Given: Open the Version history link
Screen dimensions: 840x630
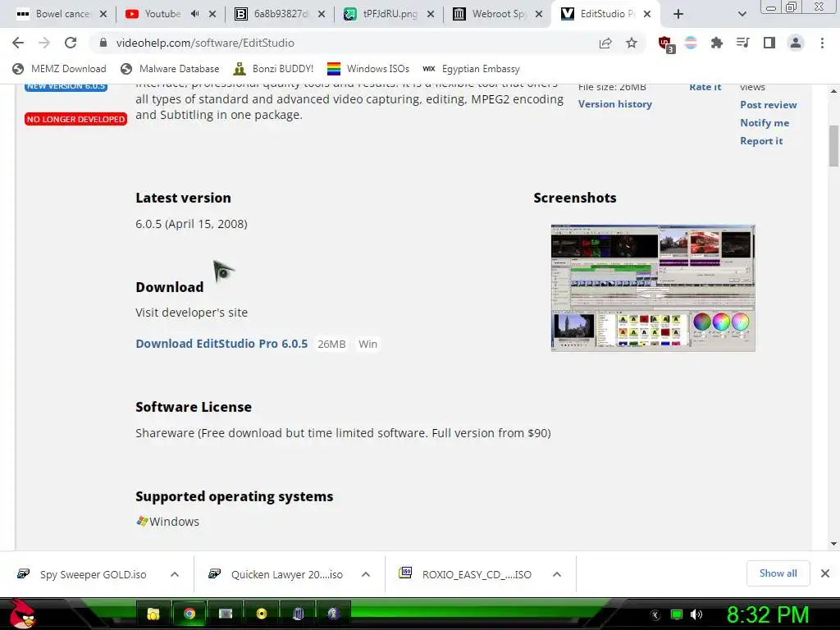Looking at the screenshot, I should tap(615, 104).
